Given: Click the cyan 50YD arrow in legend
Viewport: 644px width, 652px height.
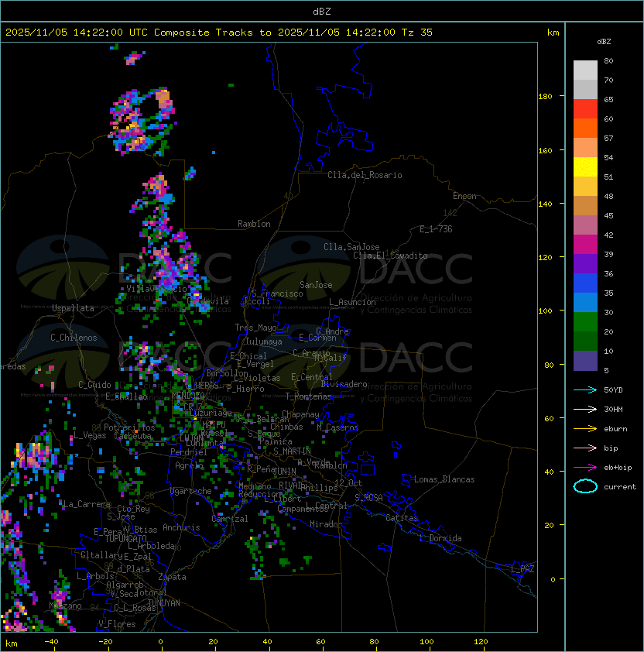Looking at the screenshot, I should (x=585, y=389).
